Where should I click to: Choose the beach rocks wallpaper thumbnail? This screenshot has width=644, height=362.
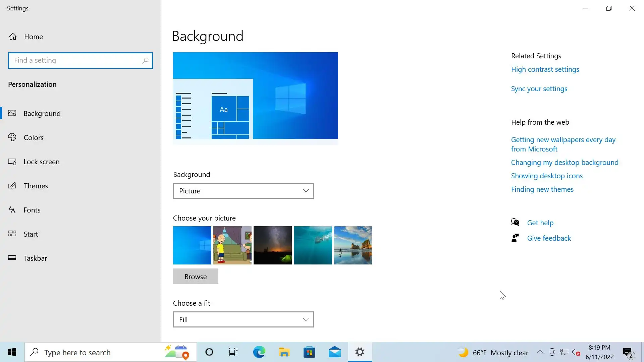[353, 245]
